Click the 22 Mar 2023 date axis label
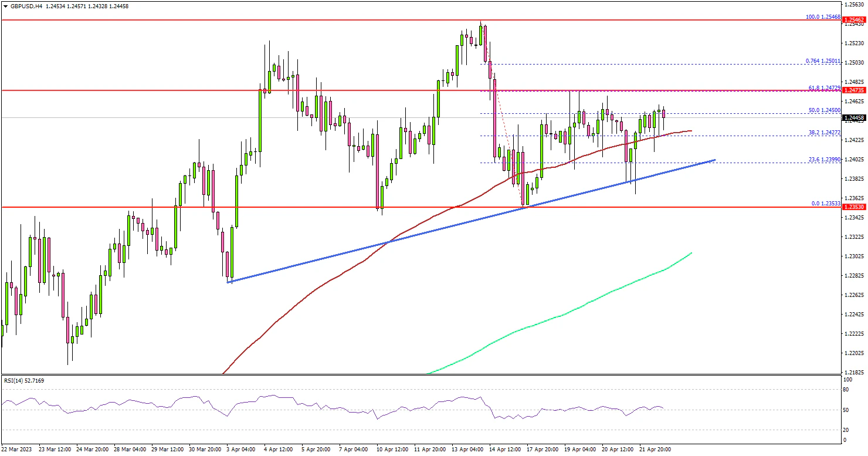The image size is (868, 456). pos(17,450)
